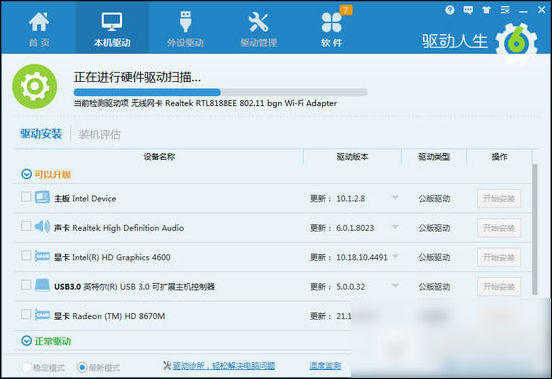
Task: Open the 软件 four-leaf icon
Action: pos(332,23)
